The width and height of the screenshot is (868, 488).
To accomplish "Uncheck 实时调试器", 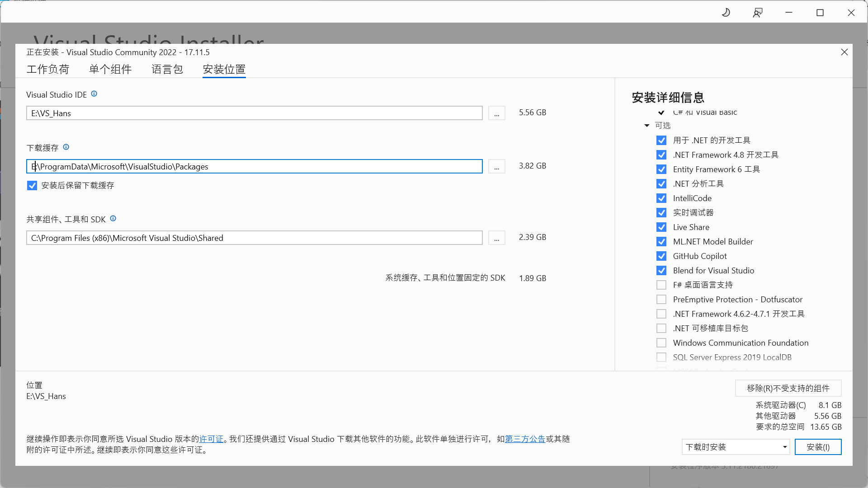I will (661, 213).
